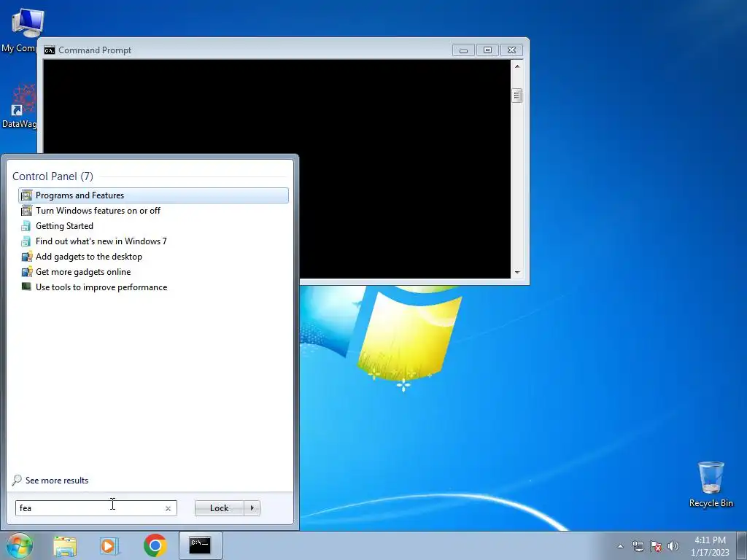Open Turn Windows features on or off
747x560 pixels.
point(153,211)
